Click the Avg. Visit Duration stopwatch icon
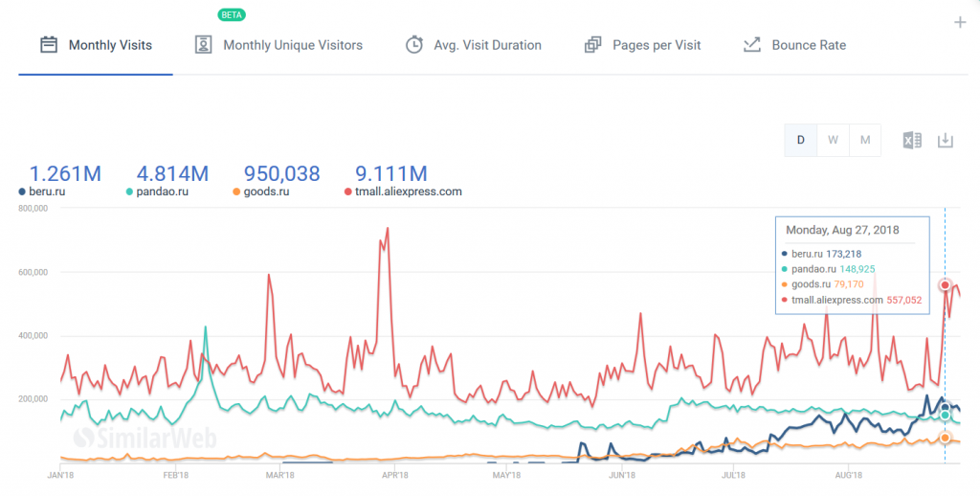Screen dimensions: 980x496 413,45
